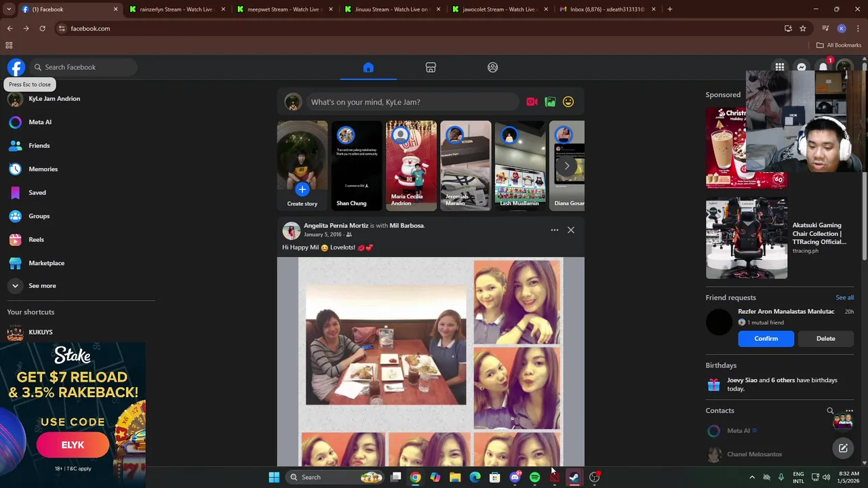The image size is (868, 488).
Task: Open Lash Muallamin's story
Action: coord(519,165)
